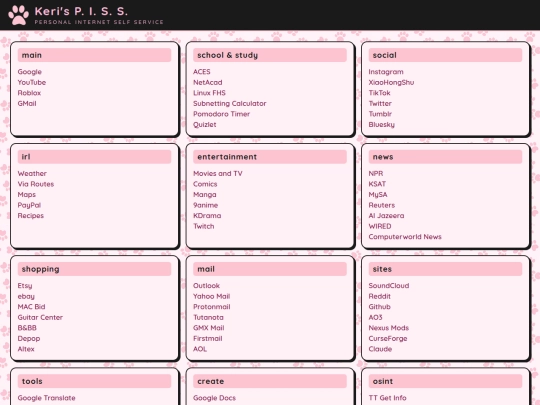Open Outlook in the mail card
Viewport: 540px width, 405px height.
pyautogui.click(x=206, y=286)
